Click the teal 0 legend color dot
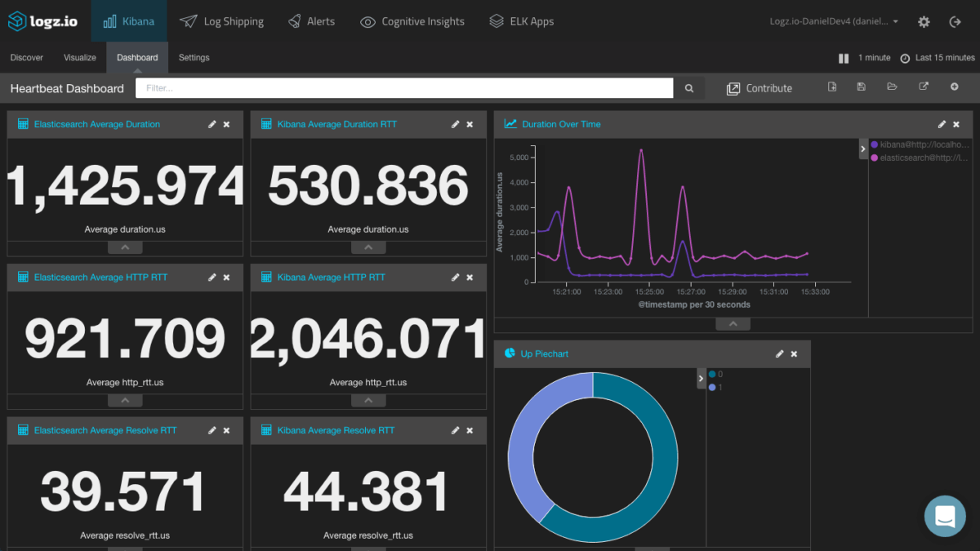This screenshot has height=551, width=980. tap(712, 375)
